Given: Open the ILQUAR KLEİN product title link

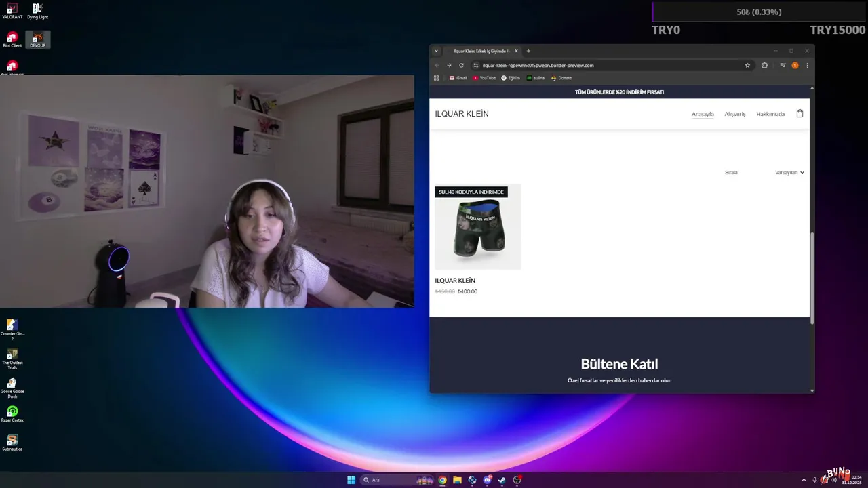Looking at the screenshot, I should (x=455, y=281).
